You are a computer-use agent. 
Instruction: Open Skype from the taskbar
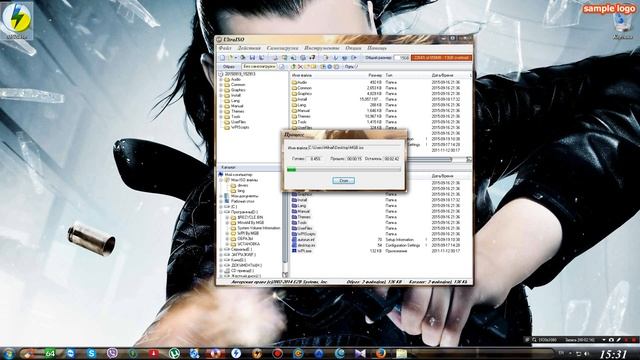[91, 353]
